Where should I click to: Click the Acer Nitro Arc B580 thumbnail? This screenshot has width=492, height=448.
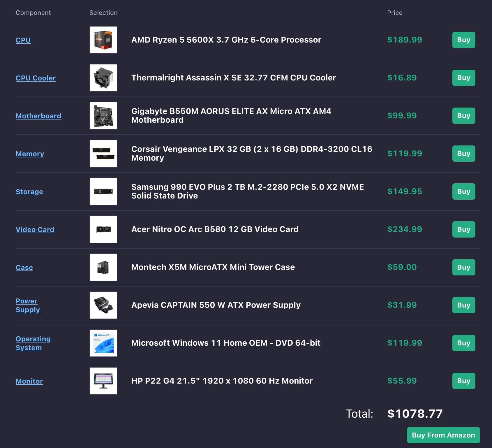pos(103,229)
